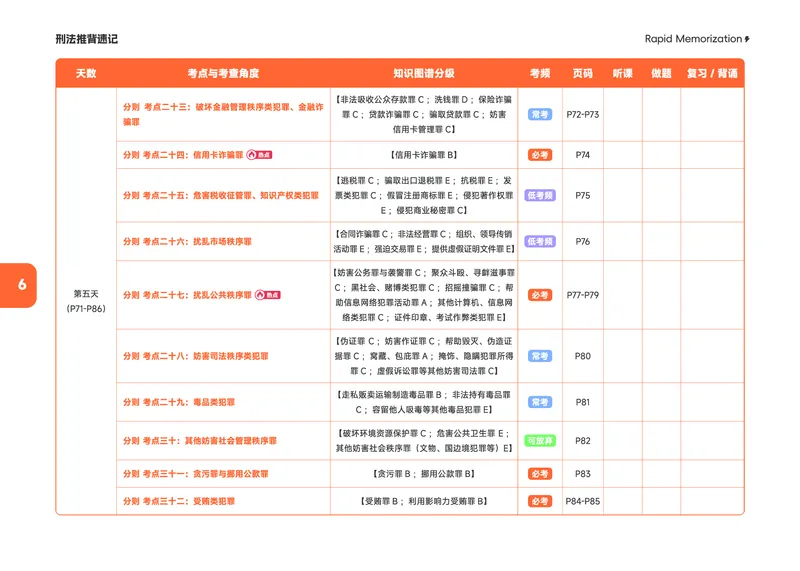Click the knowledge cell starting 走私贩卖运输制造毒品罪
This screenshot has width=800, height=571.
(423, 402)
